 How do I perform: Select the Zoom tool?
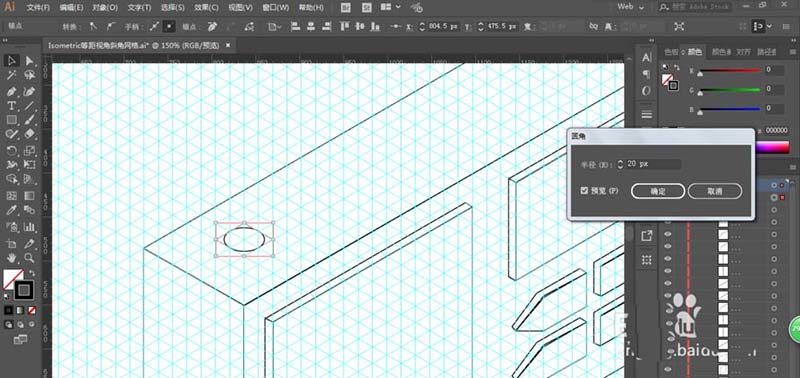[x=30, y=258]
